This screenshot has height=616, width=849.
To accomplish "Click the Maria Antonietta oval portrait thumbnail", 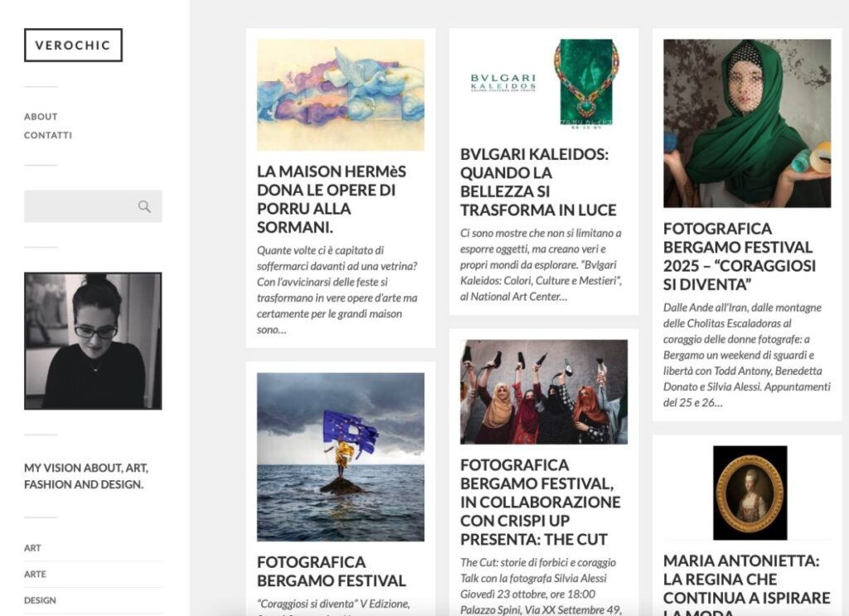I will [750, 492].
